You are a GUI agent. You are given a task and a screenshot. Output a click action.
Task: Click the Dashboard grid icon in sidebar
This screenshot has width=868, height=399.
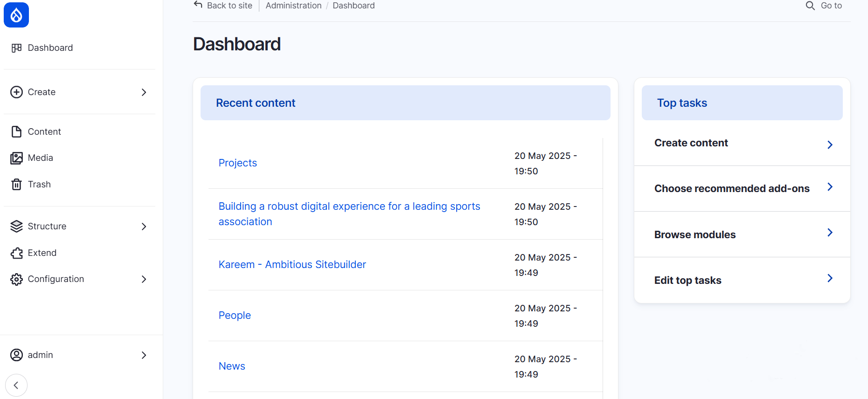[17, 48]
